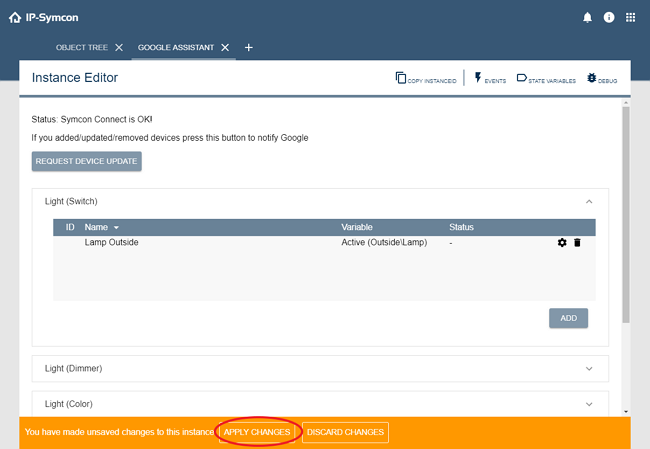Apply changes to this instance
The width and height of the screenshot is (650, 449).
tap(257, 432)
